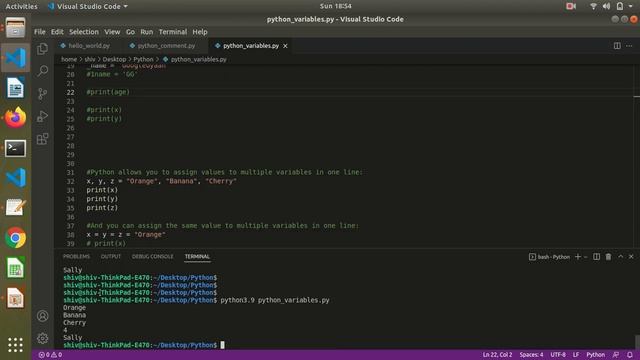
Task: Click line number 32 in the gutter
Action: (70, 181)
